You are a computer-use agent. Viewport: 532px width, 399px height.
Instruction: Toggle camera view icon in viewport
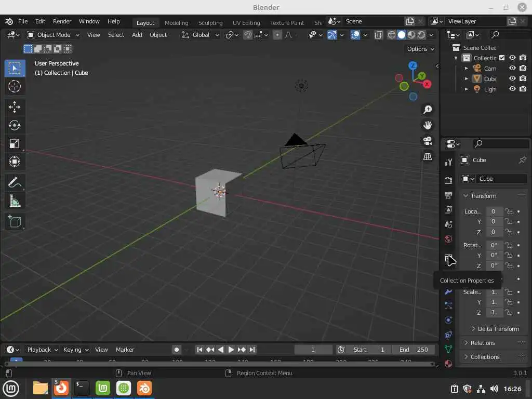coord(428,141)
